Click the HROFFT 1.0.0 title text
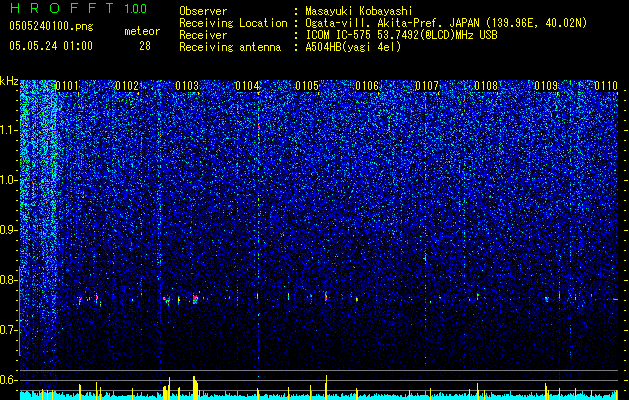 [78, 8]
